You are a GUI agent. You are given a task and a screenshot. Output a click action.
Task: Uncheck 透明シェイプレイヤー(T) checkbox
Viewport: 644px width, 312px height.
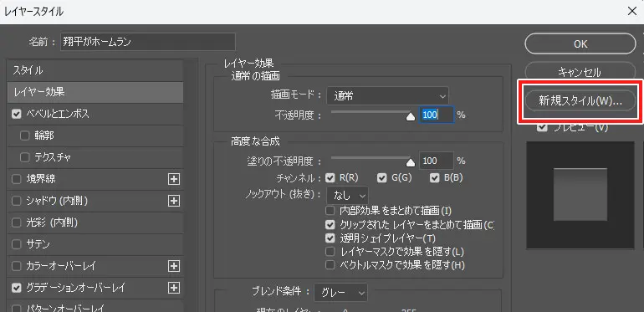(x=330, y=238)
